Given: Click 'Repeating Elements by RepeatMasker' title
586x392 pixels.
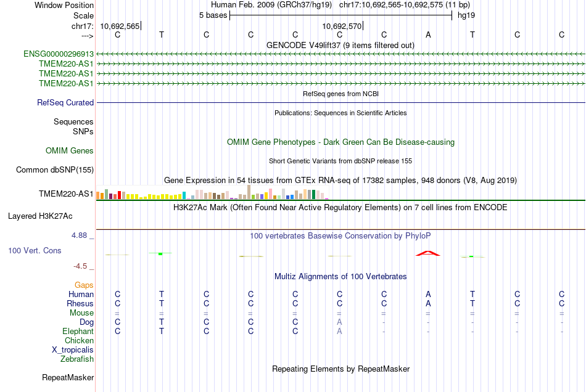Looking at the screenshot, I should 340,369.
